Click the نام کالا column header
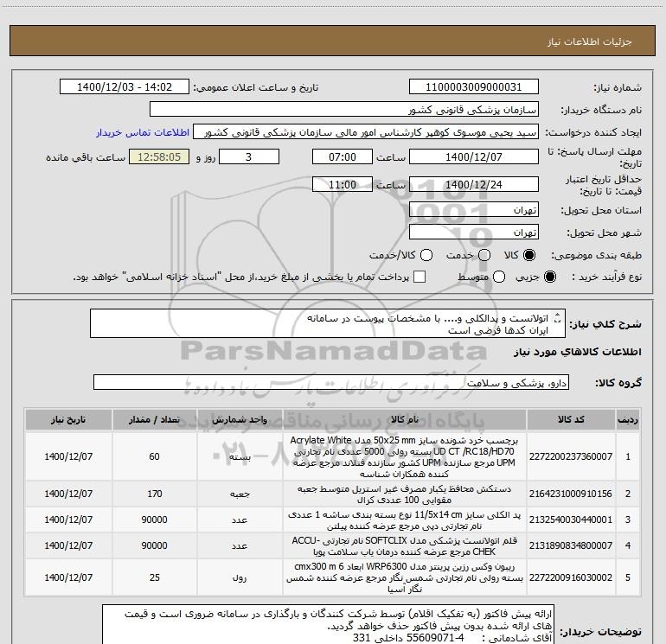This screenshot has height=644, width=666. pos(405,420)
